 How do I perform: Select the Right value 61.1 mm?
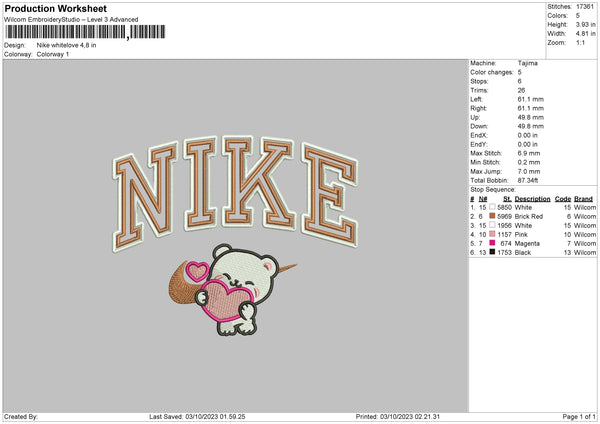(531, 108)
